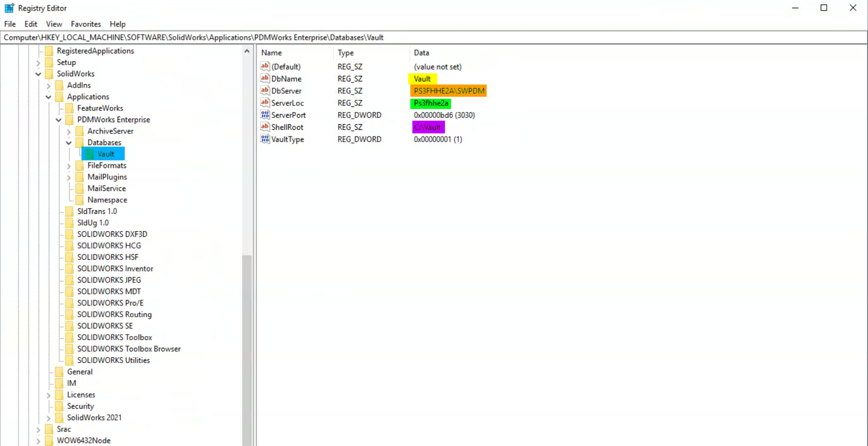Select the SOLIDWORKS Inventor key
This screenshot has width=868, height=446.
pyautogui.click(x=115, y=268)
